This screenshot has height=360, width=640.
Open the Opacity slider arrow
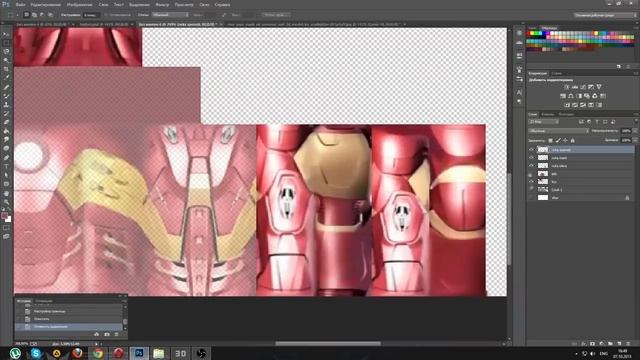click(x=635, y=131)
